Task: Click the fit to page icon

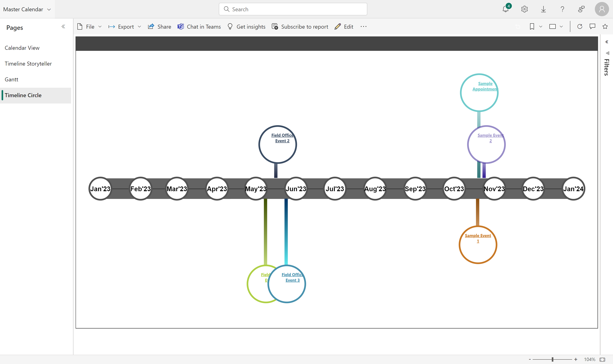Action: (x=602, y=360)
